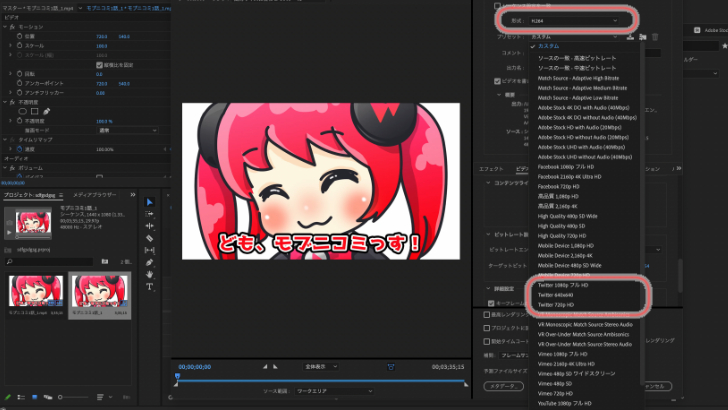Switch project panel to list view

point(21,397)
